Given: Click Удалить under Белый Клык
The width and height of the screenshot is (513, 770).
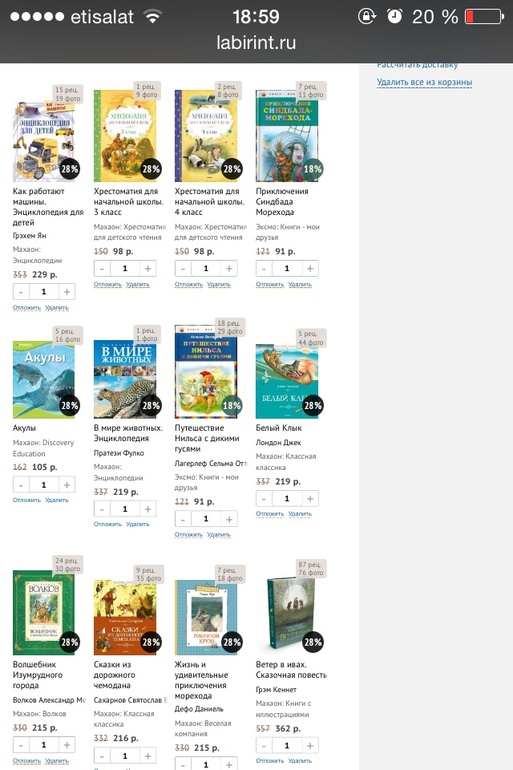Looking at the screenshot, I should [300, 514].
